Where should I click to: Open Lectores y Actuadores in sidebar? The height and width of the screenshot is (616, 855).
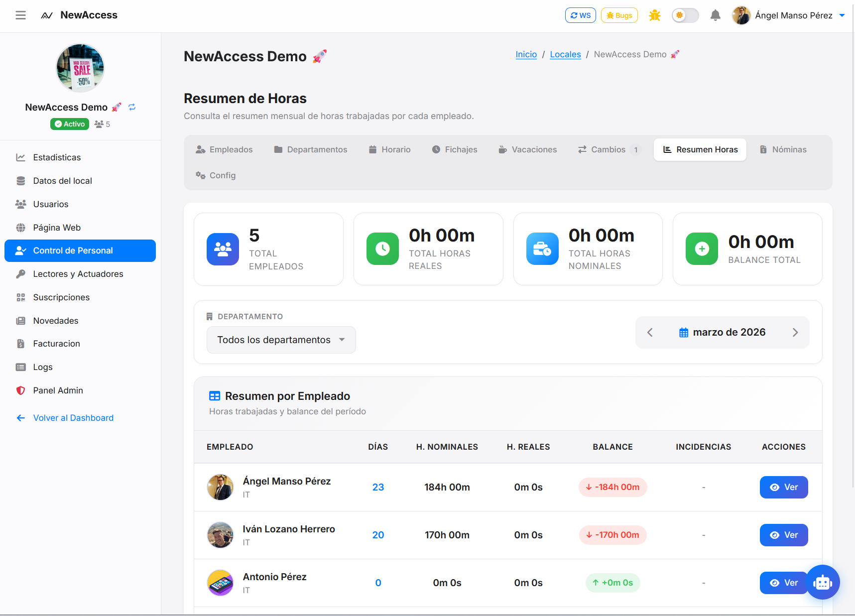coord(80,274)
